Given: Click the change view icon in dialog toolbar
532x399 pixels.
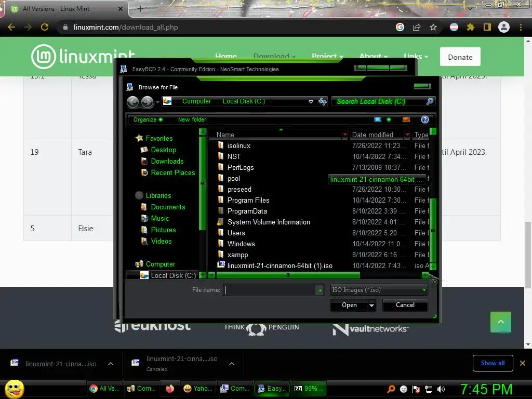Looking at the screenshot, I should pyautogui.click(x=378, y=120).
